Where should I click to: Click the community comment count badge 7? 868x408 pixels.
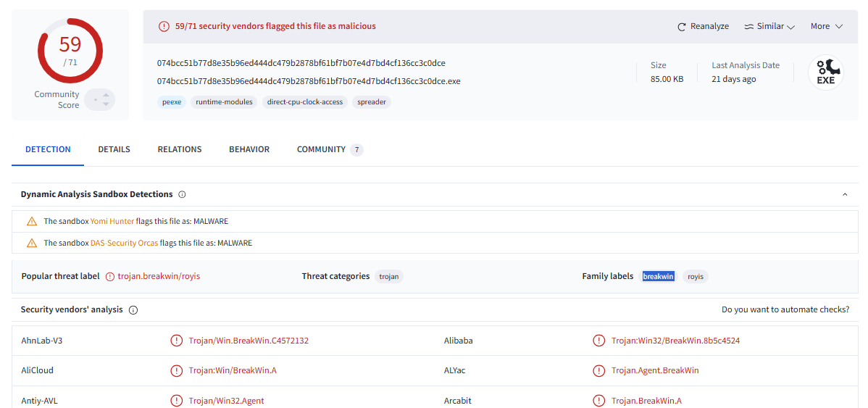point(357,149)
